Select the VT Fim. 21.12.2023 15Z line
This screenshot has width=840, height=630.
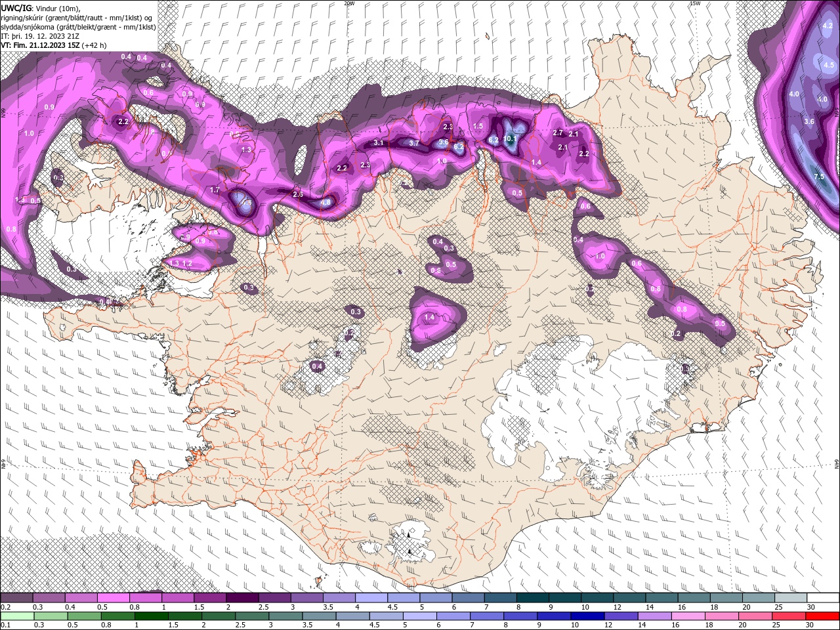click(x=54, y=45)
